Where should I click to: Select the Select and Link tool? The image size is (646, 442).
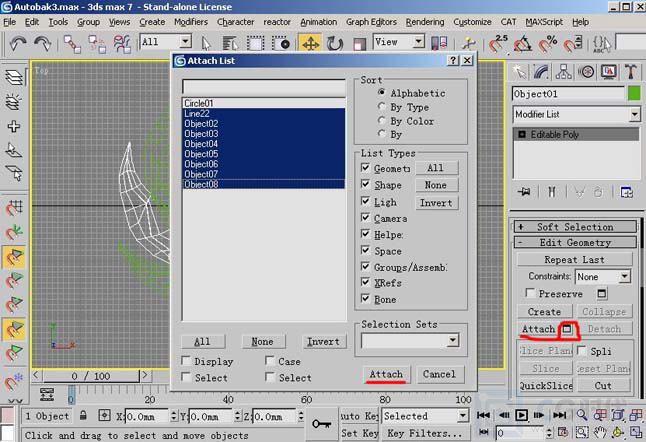click(x=72, y=44)
